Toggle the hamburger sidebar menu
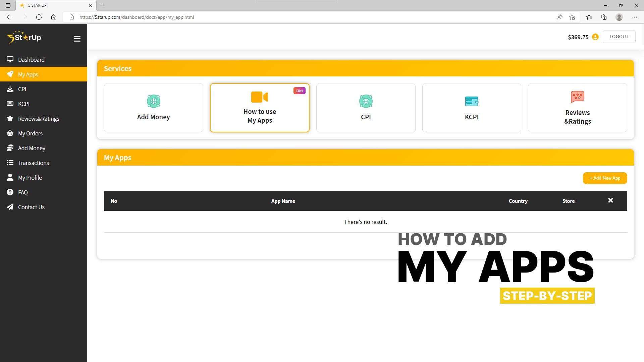This screenshot has height=362, width=644. [77, 39]
